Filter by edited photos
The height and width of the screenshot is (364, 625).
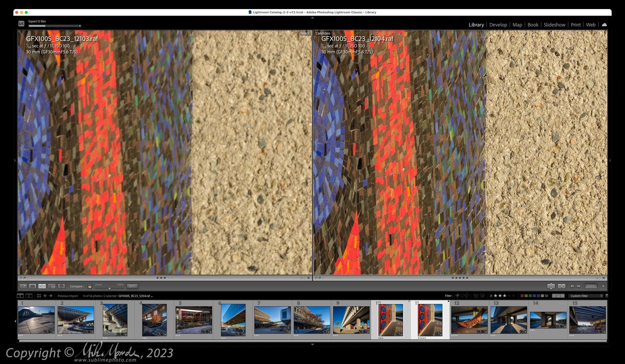pyautogui.click(x=476, y=296)
